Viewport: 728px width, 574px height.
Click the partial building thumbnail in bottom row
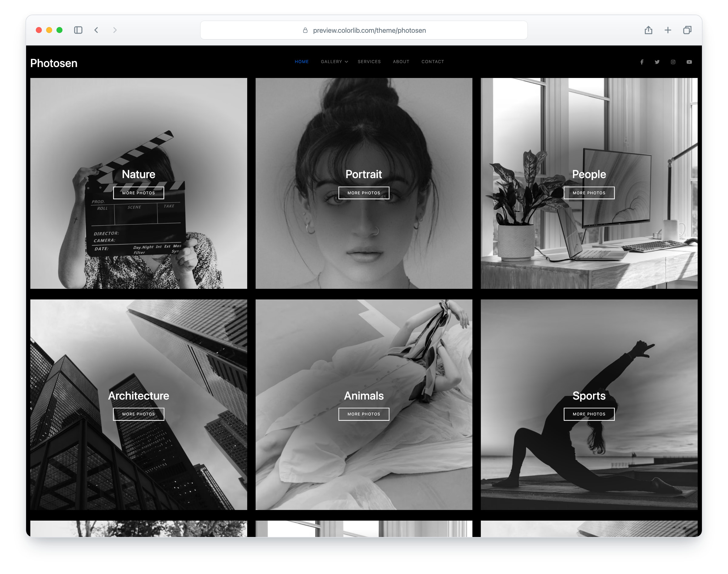tap(589, 528)
